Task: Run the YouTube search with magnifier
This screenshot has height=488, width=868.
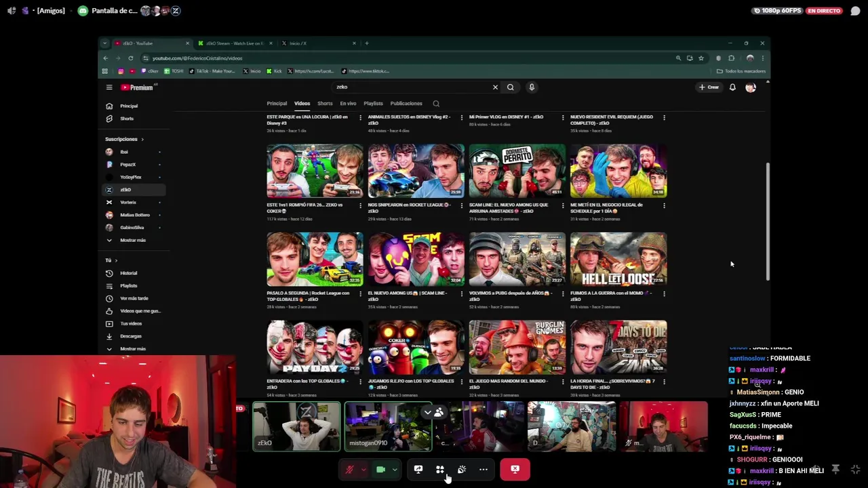Action: coord(511,87)
